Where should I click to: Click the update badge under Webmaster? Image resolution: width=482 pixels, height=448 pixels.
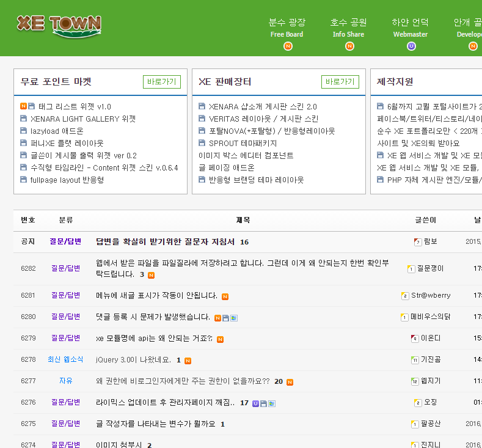click(x=411, y=46)
